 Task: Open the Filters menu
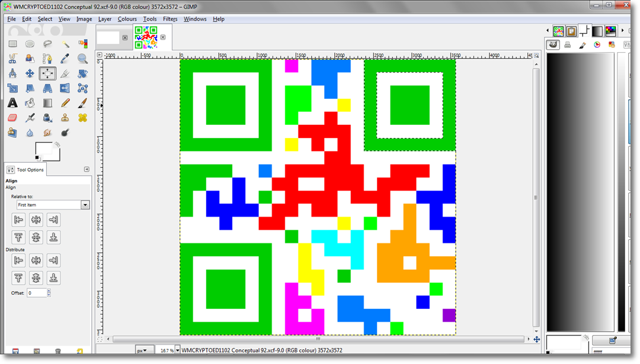pyautogui.click(x=170, y=19)
